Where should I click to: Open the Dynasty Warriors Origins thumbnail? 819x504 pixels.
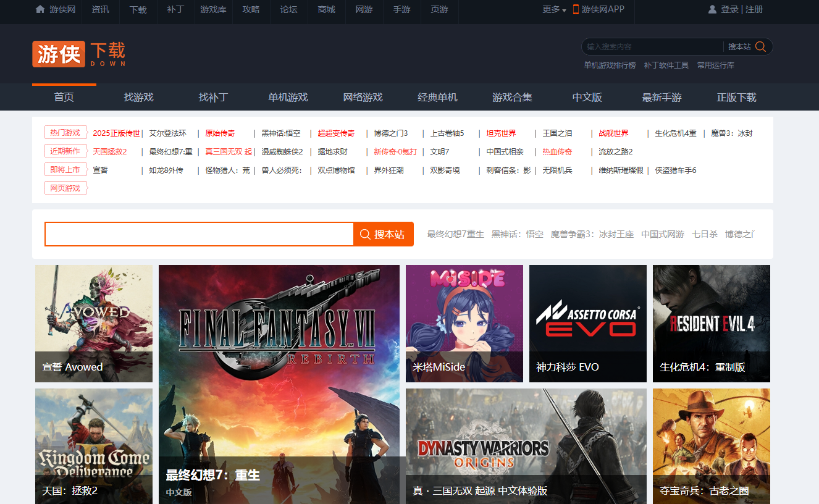click(x=526, y=446)
